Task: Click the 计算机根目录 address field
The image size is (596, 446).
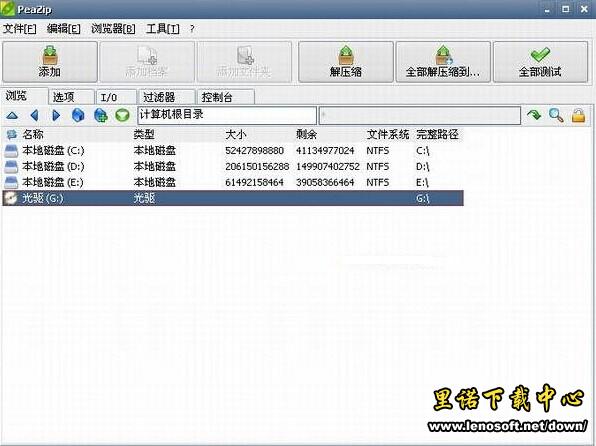Action: tap(227, 115)
